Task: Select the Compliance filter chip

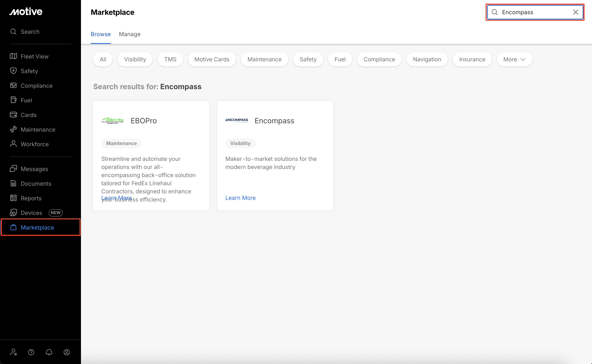Action: [x=379, y=60]
